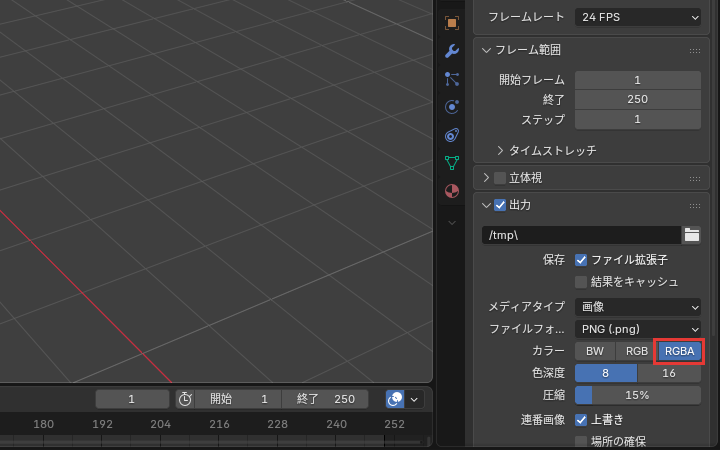Open the メディアタイプ 画像 dropdown

point(638,307)
